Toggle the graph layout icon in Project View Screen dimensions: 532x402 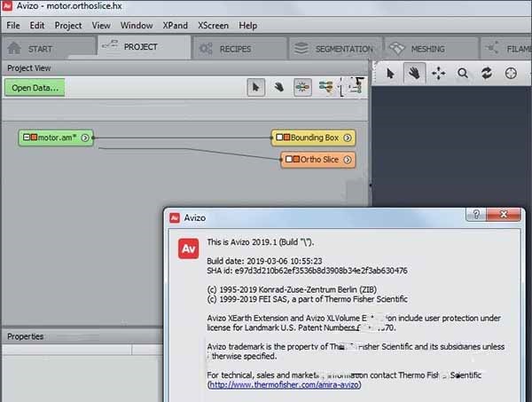[x=302, y=88]
